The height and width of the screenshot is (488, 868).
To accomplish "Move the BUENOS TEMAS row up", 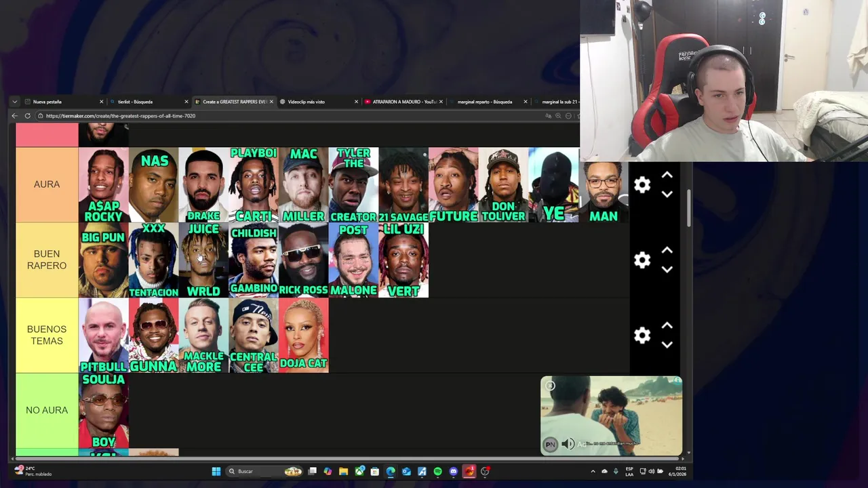I will click(667, 325).
